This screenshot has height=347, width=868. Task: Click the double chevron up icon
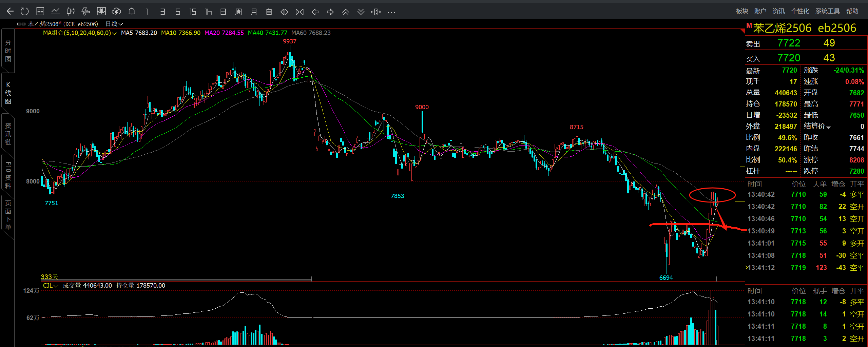pos(346,12)
